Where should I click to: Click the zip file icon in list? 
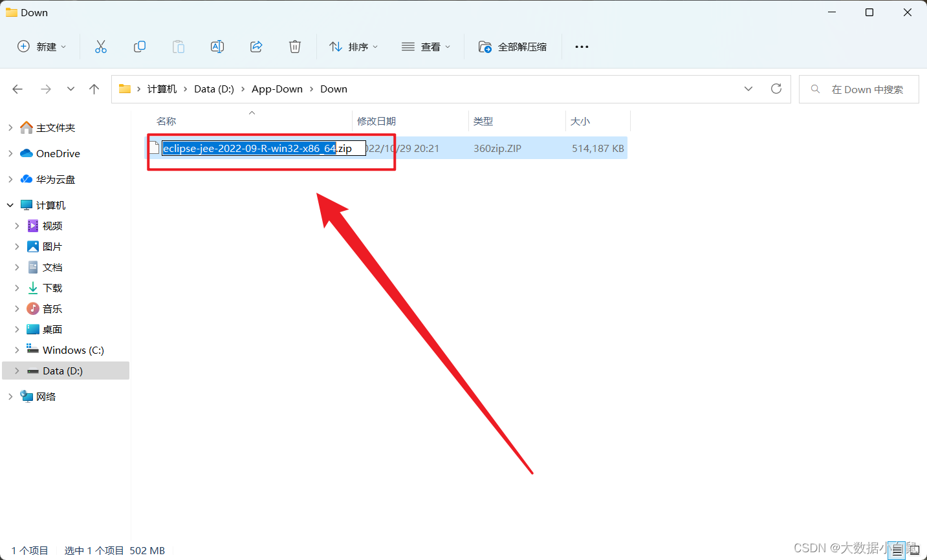[x=154, y=148]
